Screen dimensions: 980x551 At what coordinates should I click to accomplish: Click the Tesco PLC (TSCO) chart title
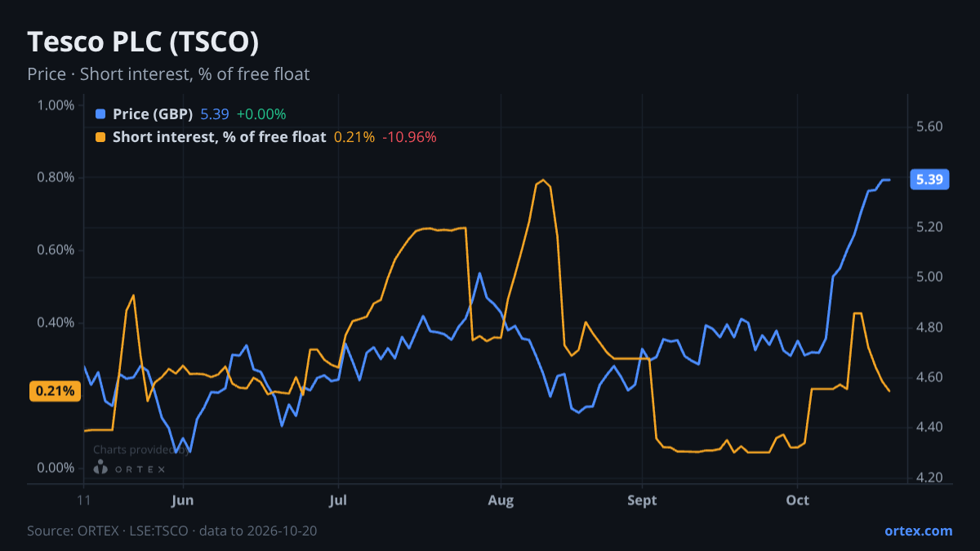(x=143, y=42)
